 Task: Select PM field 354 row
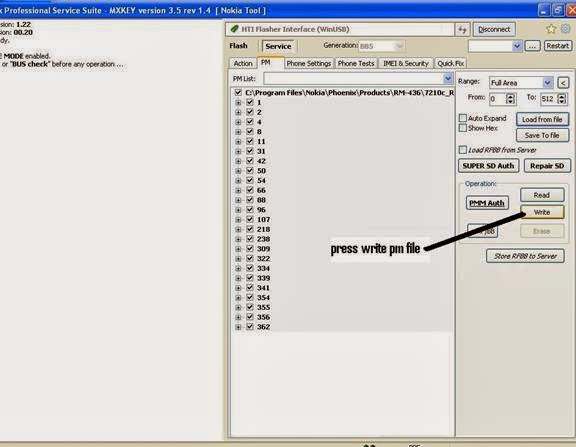point(263,298)
